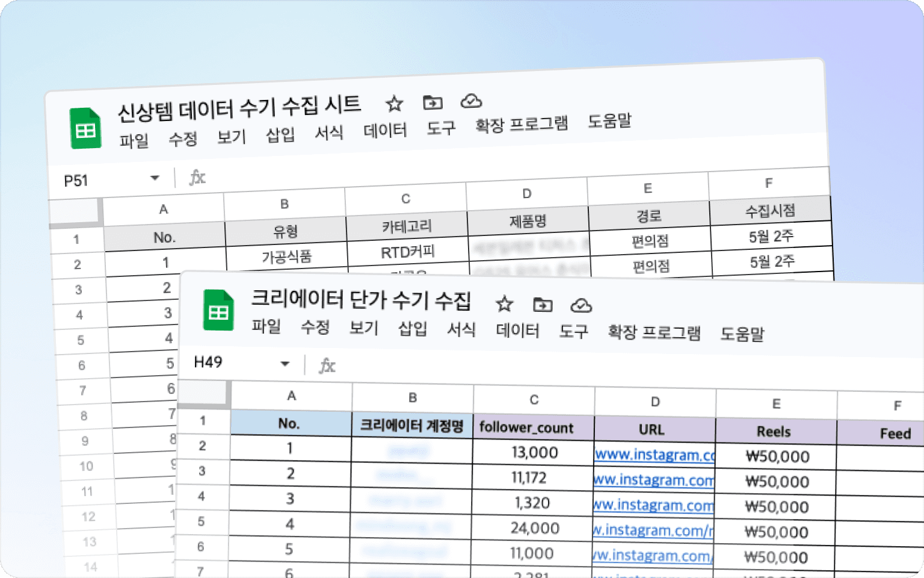This screenshot has width=924, height=578.
Task: Open the 데이터 menu in the 신상템 sheet
Action: tap(385, 131)
